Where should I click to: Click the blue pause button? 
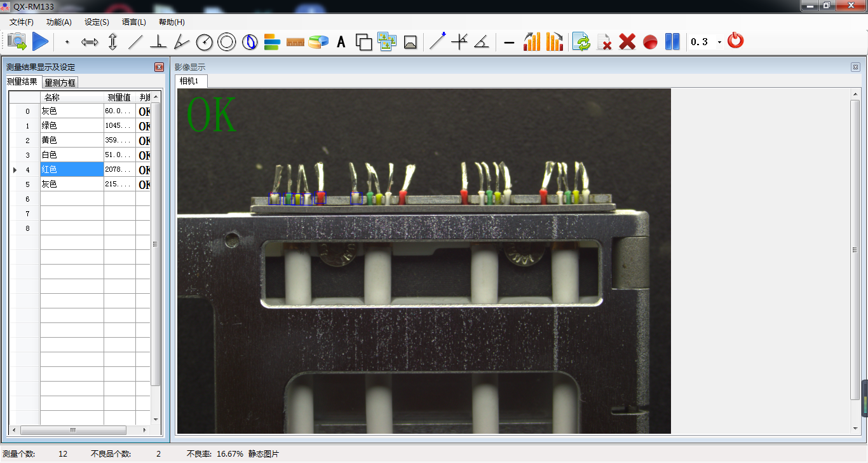point(672,42)
